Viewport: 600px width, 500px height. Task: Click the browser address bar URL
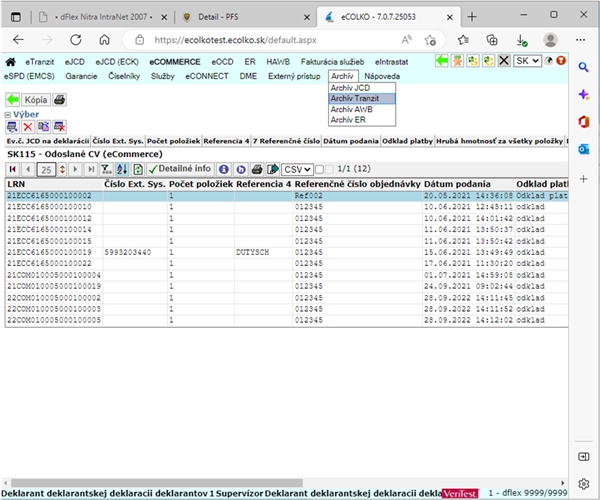[235, 40]
